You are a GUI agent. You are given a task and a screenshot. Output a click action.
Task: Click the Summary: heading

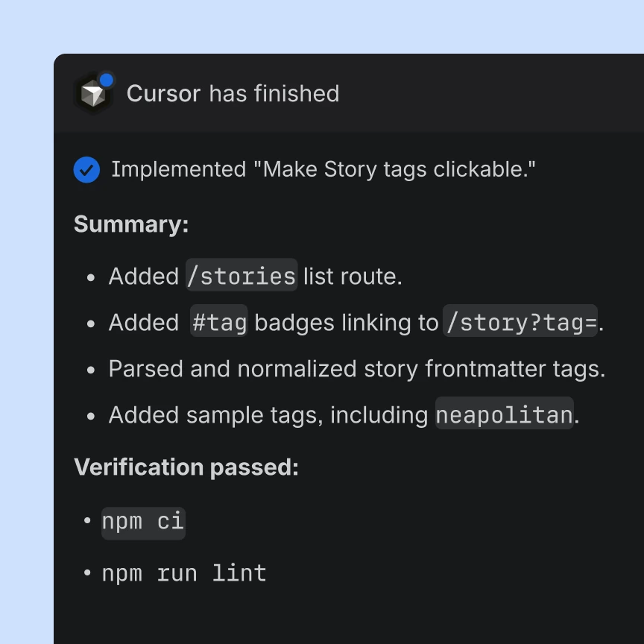(131, 224)
